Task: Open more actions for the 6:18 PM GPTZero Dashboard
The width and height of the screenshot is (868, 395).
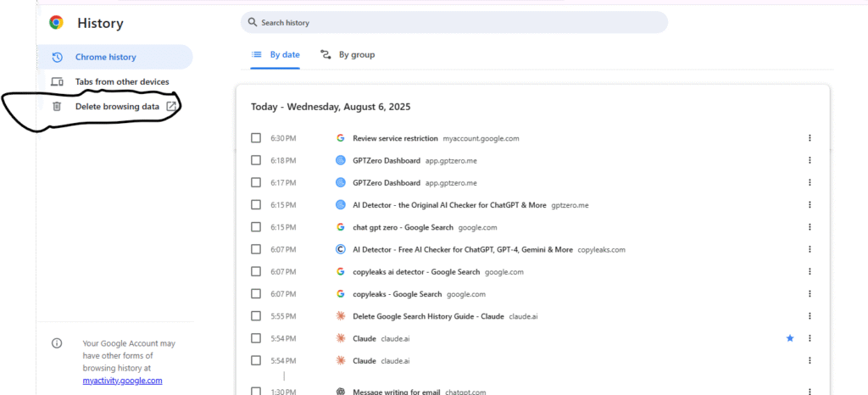Action: pos(810,160)
